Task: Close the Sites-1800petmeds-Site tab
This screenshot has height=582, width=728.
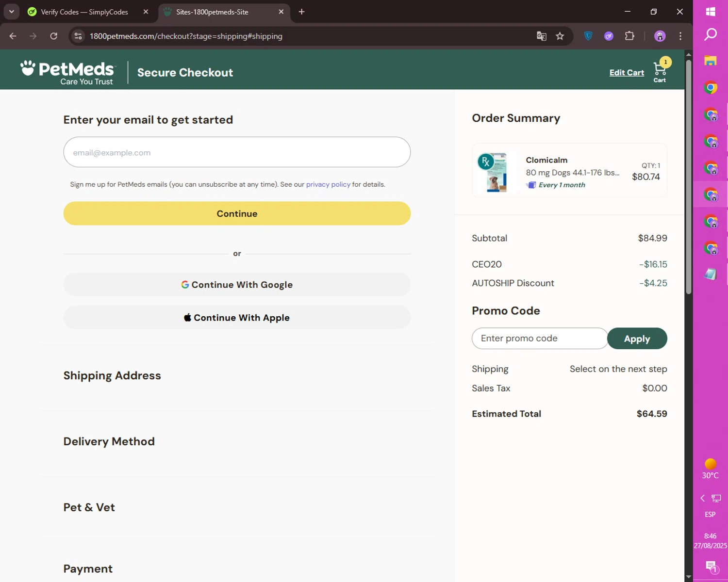Action: coord(281,12)
